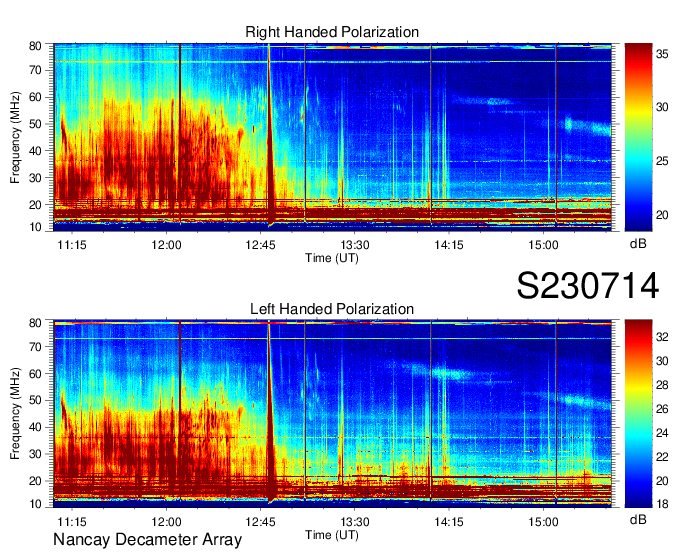The width and height of the screenshot is (680, 552).
Task: Click the 12:45 tick label under the top plot
Action: [x=260, y=245]
